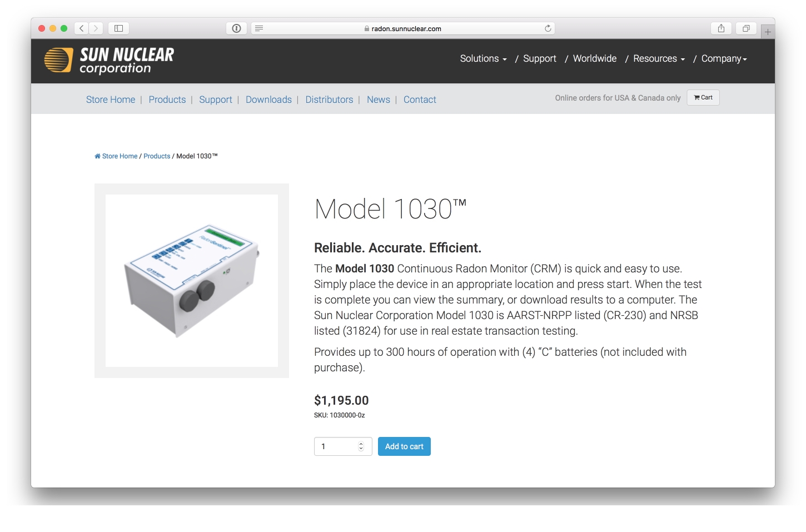
Task: Show all tabs overview button
Action: pyautogui.click(x=746, y=28)
